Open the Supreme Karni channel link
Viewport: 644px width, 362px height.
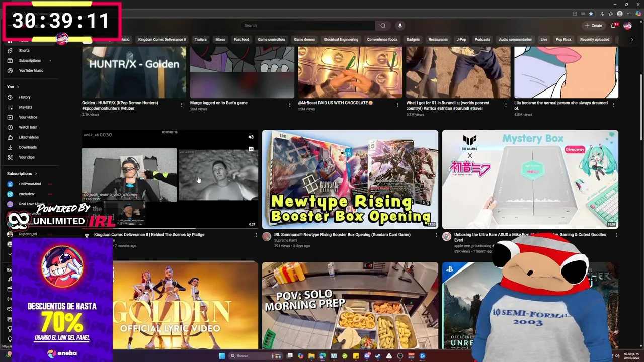coord(286,240)
